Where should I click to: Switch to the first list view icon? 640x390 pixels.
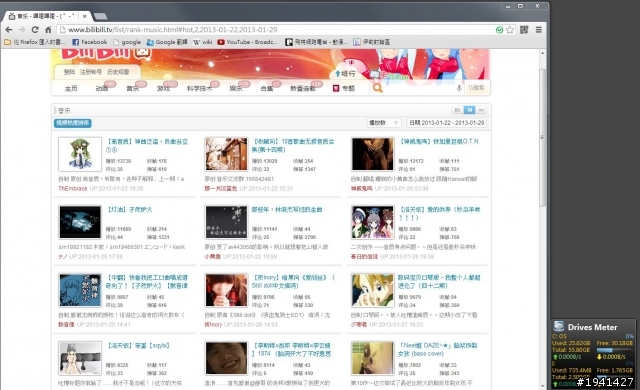(457, 110)
